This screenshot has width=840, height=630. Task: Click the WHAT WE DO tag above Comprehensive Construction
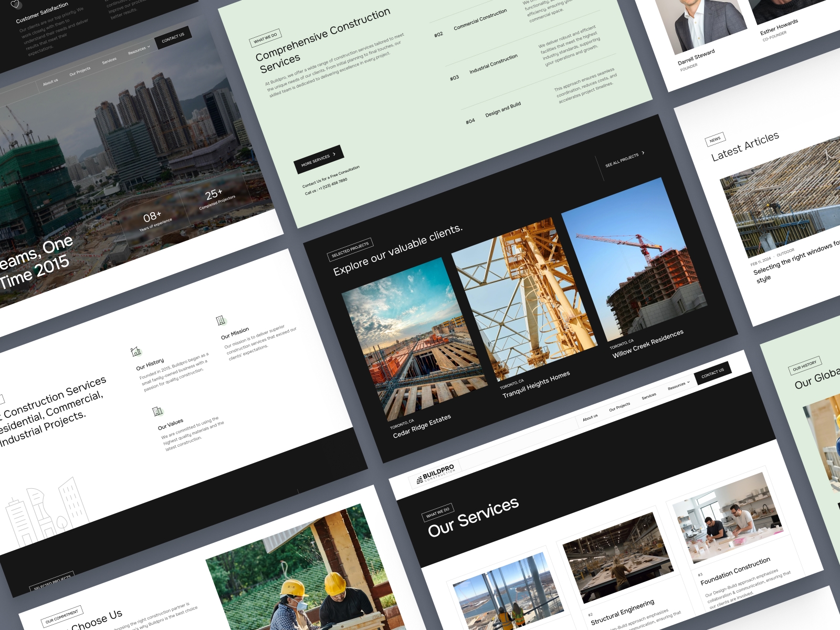coord(265,38)
